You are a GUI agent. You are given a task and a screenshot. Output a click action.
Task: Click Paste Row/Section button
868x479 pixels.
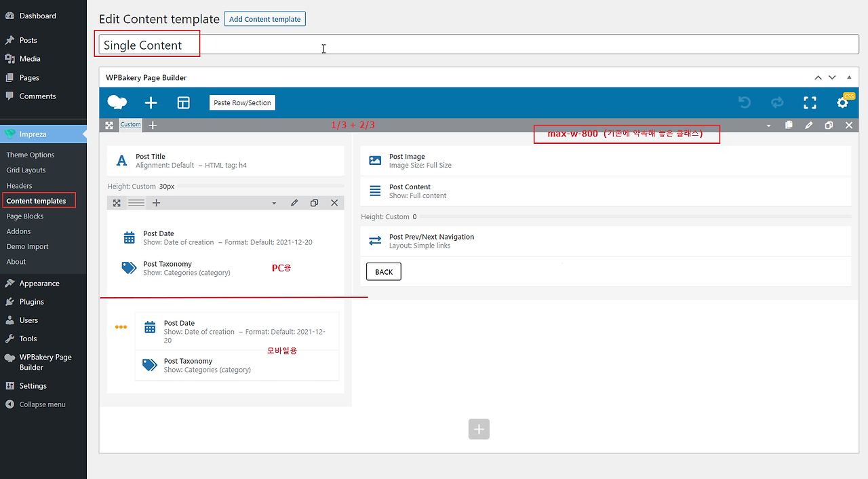click(242, 102)
